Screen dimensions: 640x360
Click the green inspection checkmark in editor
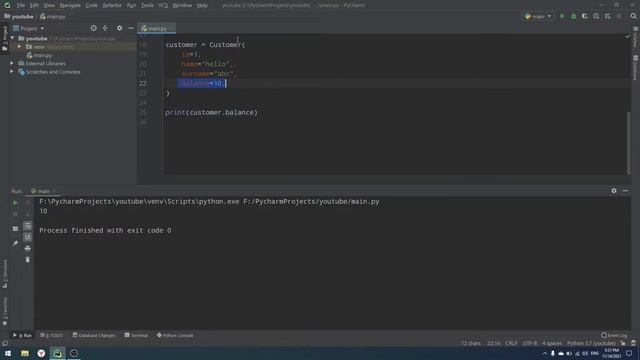628,37
